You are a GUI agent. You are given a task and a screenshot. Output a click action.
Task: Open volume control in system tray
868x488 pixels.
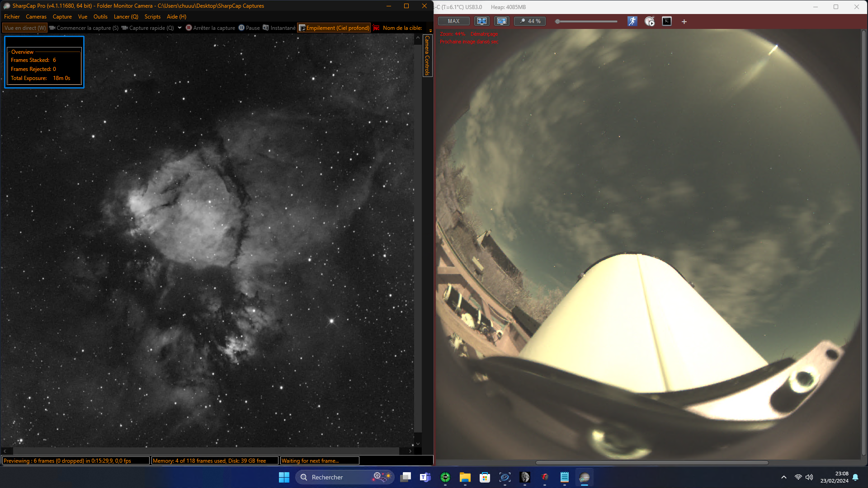tap(809, 477)
